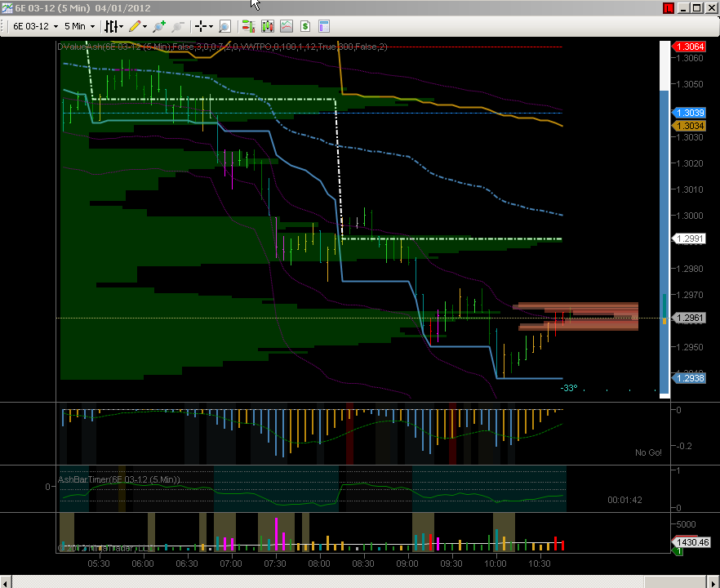Click the 1.3034 orange price marker
The image size is (720, 588).
pos(689,126)
